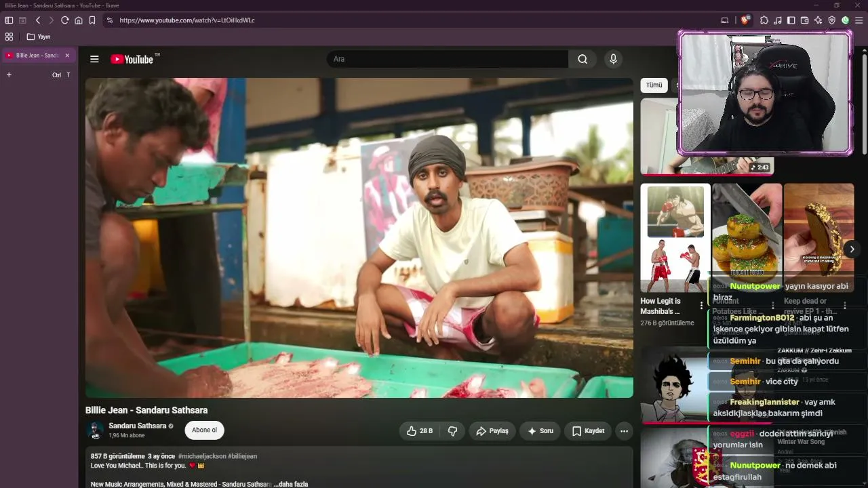Viewport: 868px width, 488px height.
Task: Open Brave VPN shield icon
Action: tap(832, 20)
